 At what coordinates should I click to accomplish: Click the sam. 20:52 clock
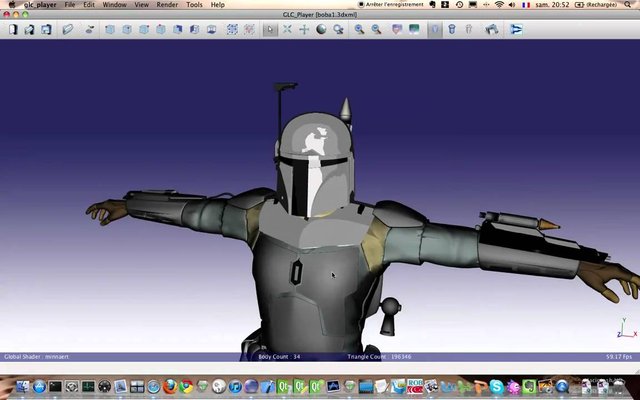tap(552, 5)
